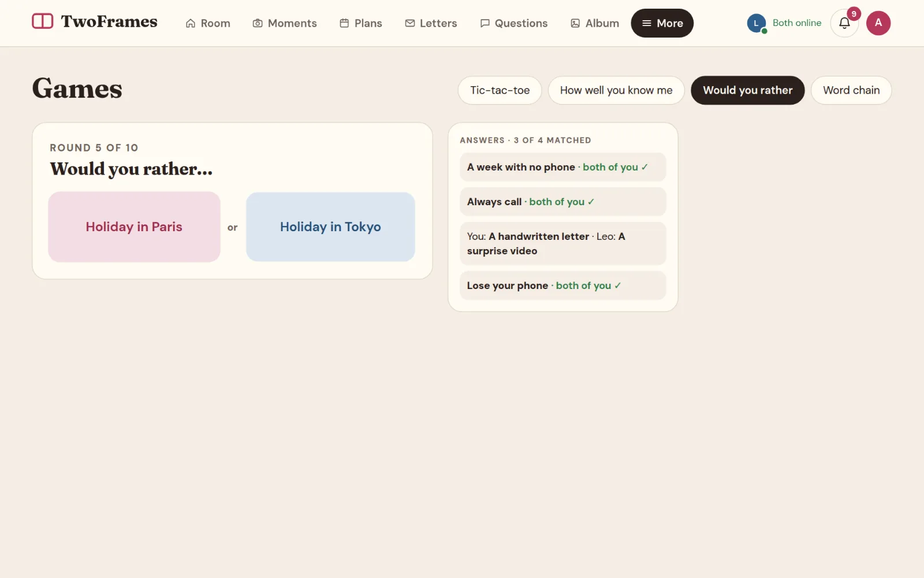Screen dimensions: 924x578
Task: Choose Holiday in Tokyo
Action: pos(330,227)
